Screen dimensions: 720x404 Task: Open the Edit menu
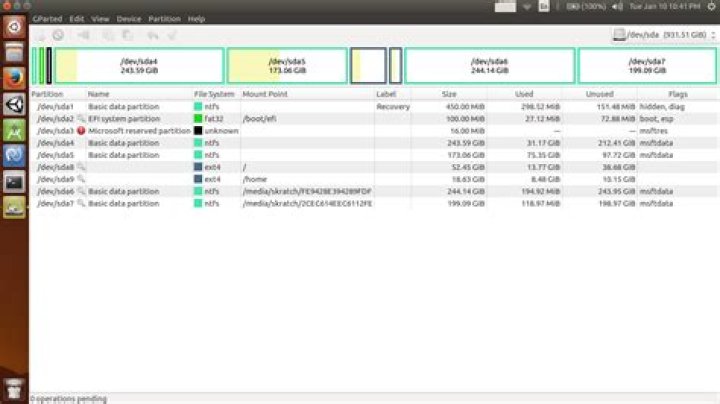point(77,19)
